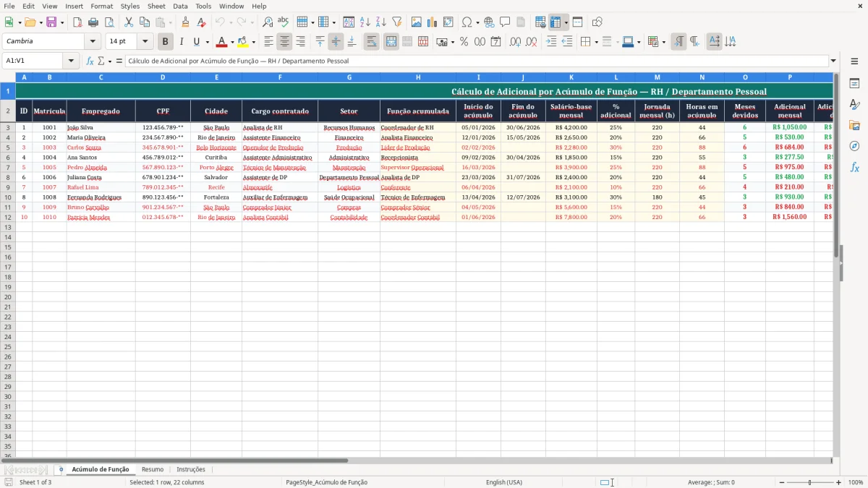868x488 pixels.
Task: Open the Cambria font name dropdown
Action: point(93,42)
